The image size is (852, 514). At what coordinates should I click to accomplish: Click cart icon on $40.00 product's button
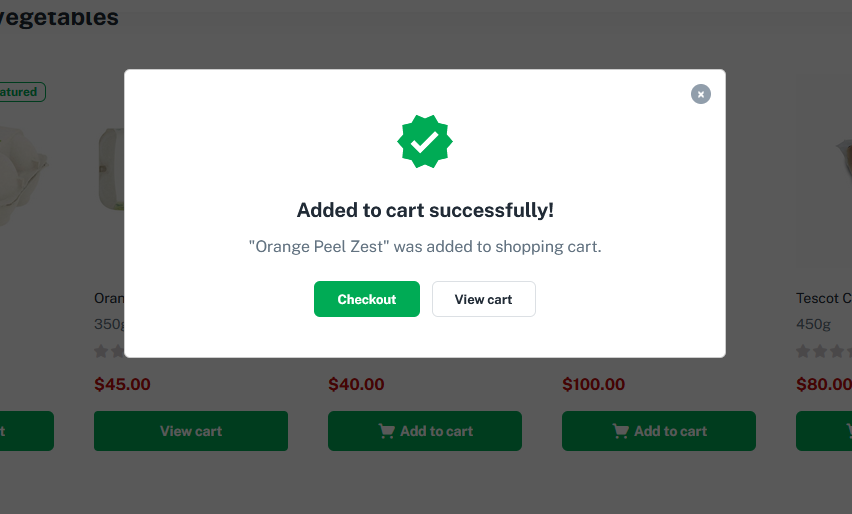point(387,431)
